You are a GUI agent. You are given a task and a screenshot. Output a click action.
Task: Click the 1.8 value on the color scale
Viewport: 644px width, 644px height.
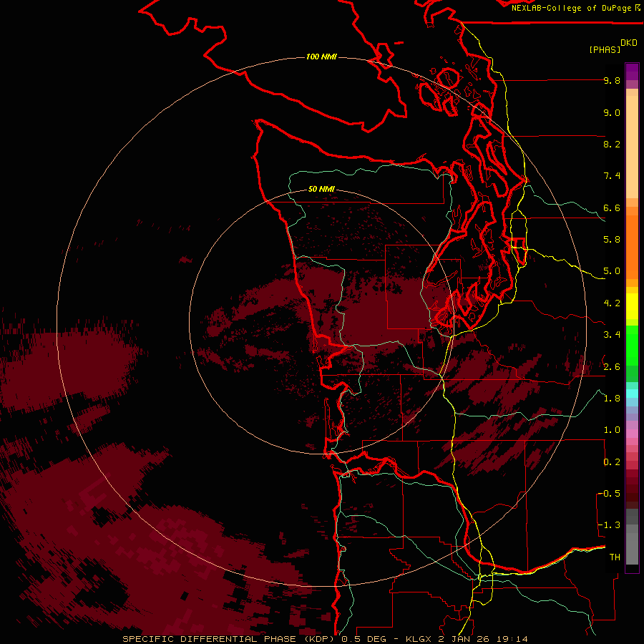click(612, 399)
